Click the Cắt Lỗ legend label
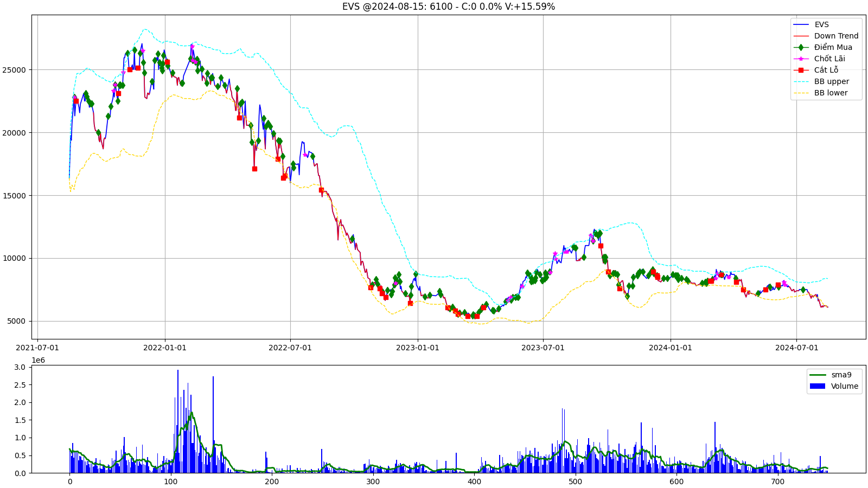The image size is (868, 488). click(x=826, y=70)
